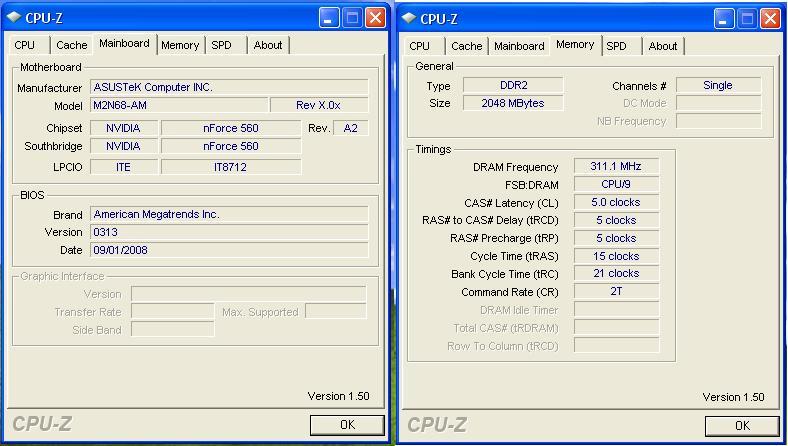Click the DRAM Frequency value 311.1 MHz
This screenshot has height=446, width=788.
point(616,166)
